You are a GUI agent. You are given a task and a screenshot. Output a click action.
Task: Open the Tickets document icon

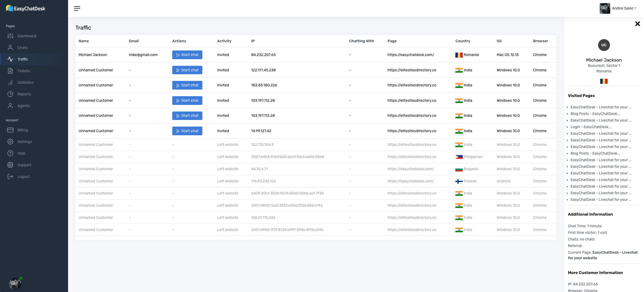[10, 71]
